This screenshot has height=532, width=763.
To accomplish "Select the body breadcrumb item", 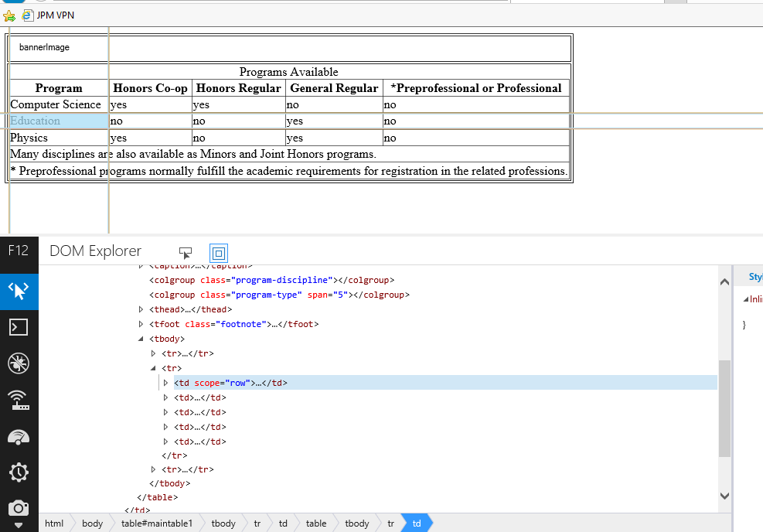I will [x=92, y=523].
